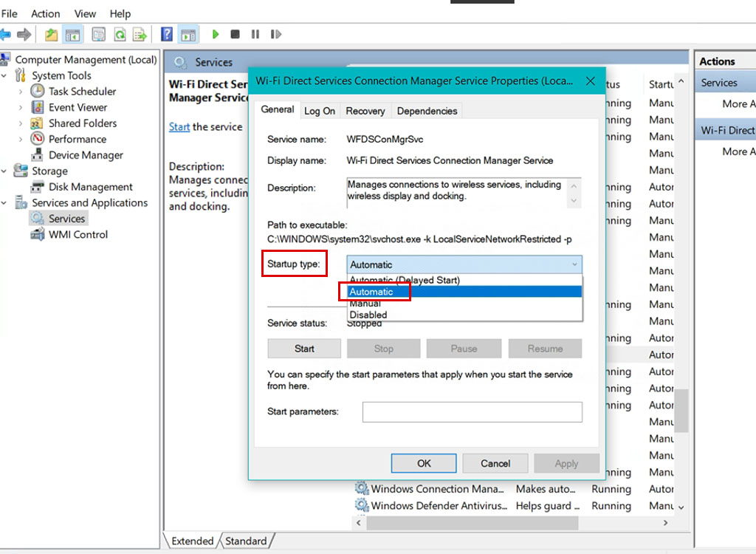The height and width of the screenshot is (554, 756).
Task: Click the Stop Service square icon
Action: [x=236, y=34]
